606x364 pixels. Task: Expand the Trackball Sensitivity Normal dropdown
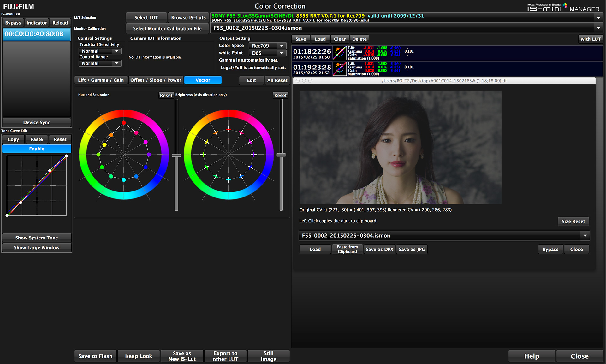tap(100, 51)
